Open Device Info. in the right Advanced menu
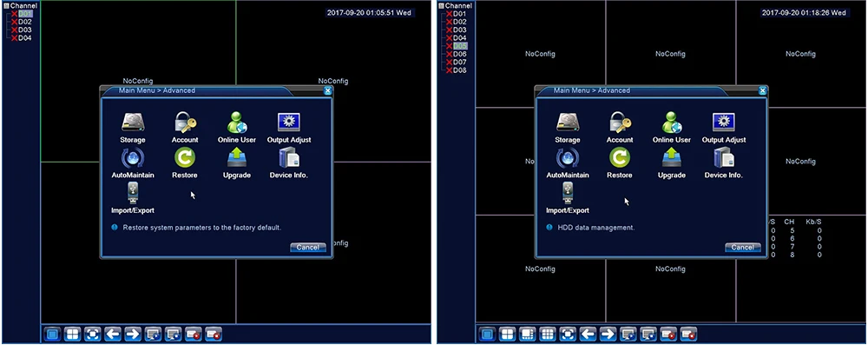This screenshot has width=868, height=345. point(724,163)
